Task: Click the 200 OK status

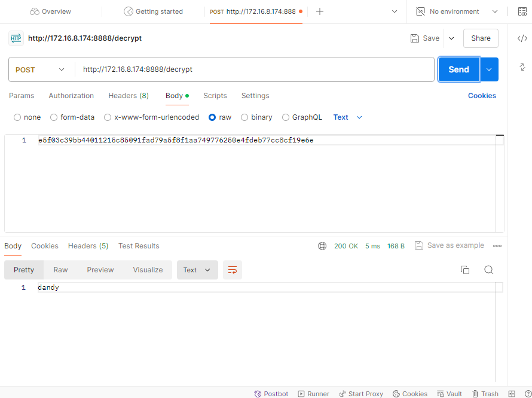Action: coord(346,246)
